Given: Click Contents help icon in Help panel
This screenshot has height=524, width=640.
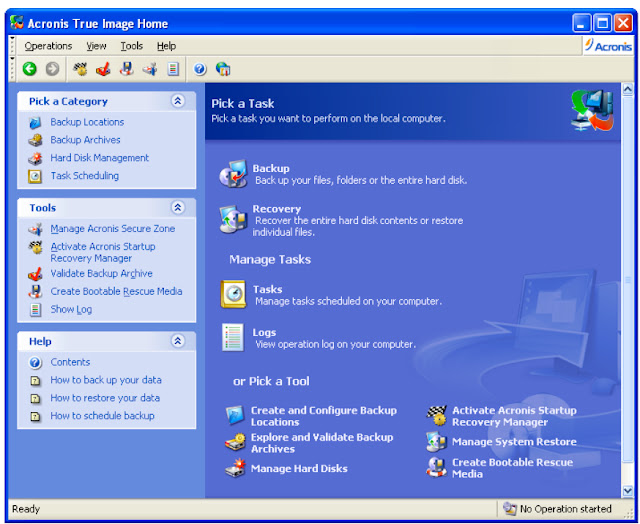Looking at the screenshot, I should coord(36,362).
